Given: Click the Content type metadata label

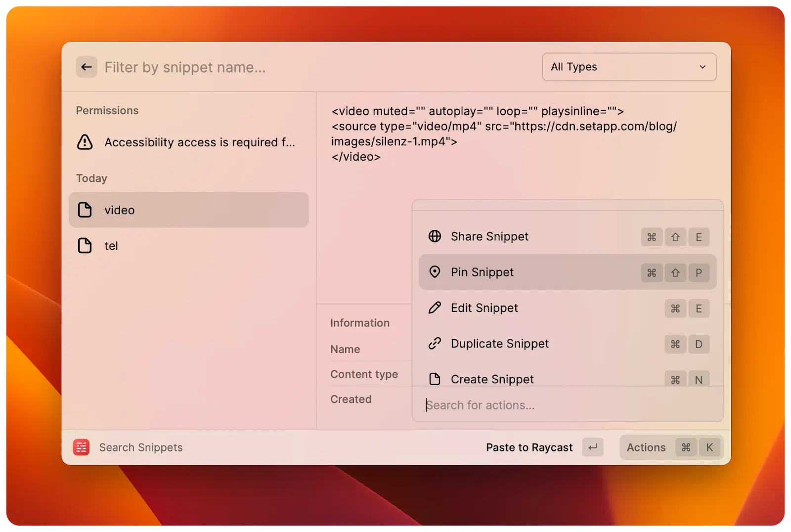Looking at the screenshot, I should coord(364,374).
